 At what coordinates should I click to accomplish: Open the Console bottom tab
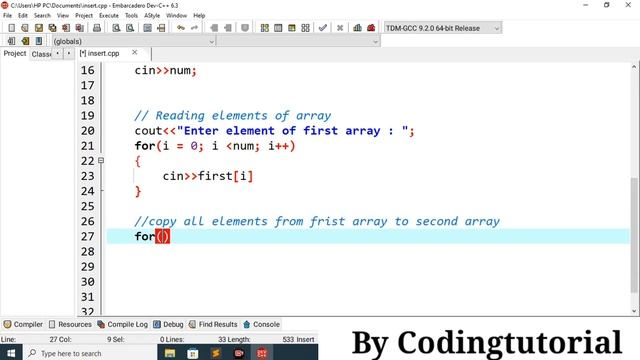point(262,324)
